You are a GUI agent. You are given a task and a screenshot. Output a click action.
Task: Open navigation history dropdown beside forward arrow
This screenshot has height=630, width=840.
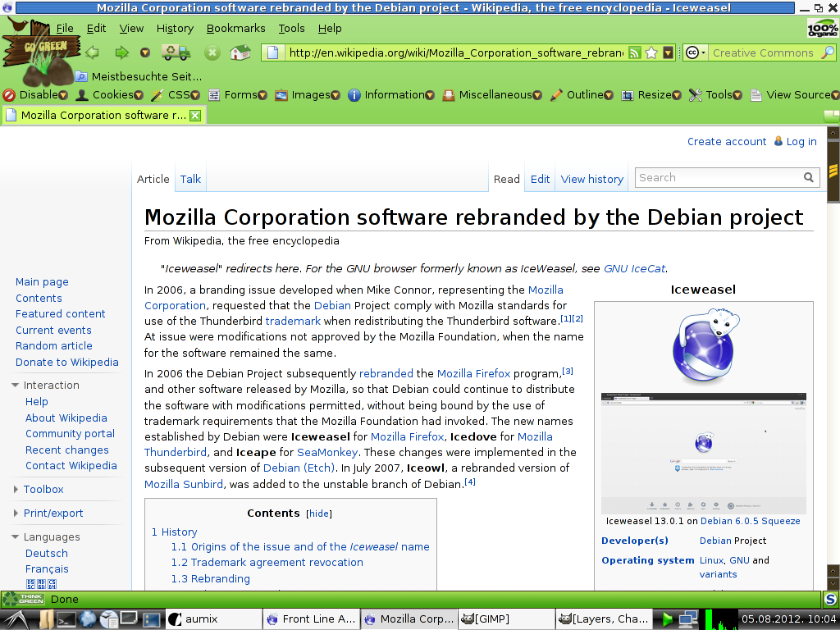[x=144, y=52]
